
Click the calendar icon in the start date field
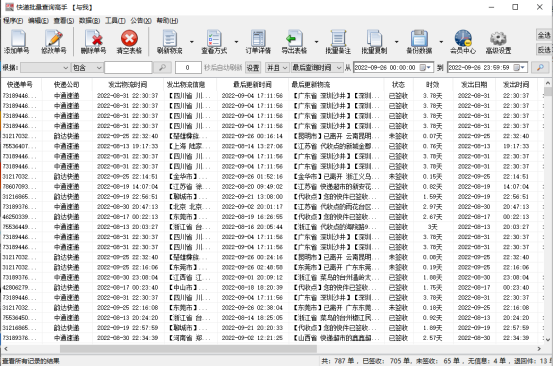[423, 67]
